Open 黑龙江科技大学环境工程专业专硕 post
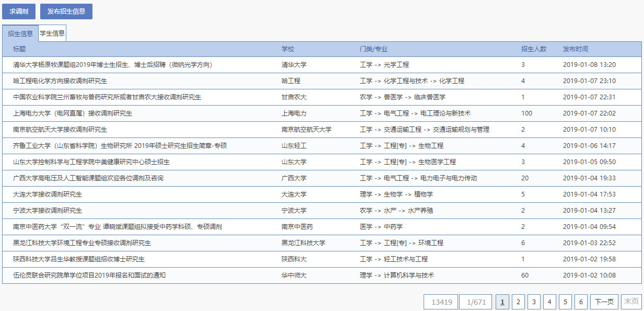 pos(82,243)
